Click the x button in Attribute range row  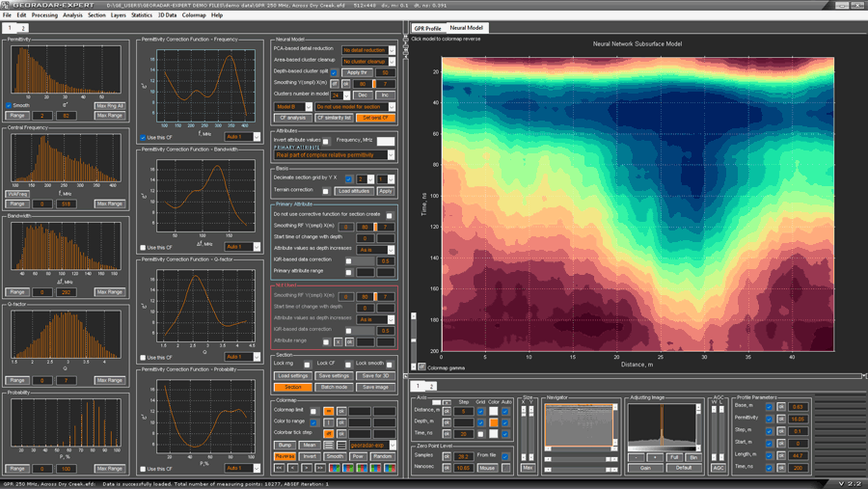coord(338,341)
